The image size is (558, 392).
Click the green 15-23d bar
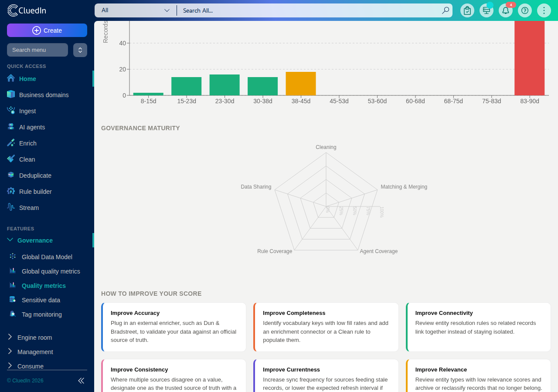(x=187, y=86)
